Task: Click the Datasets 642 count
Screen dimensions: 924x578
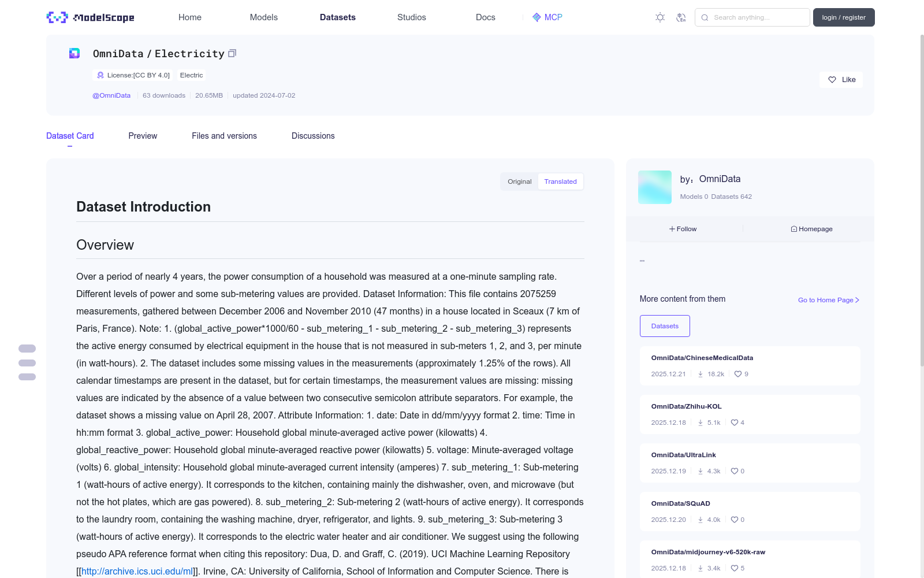Action: point(732,197)
